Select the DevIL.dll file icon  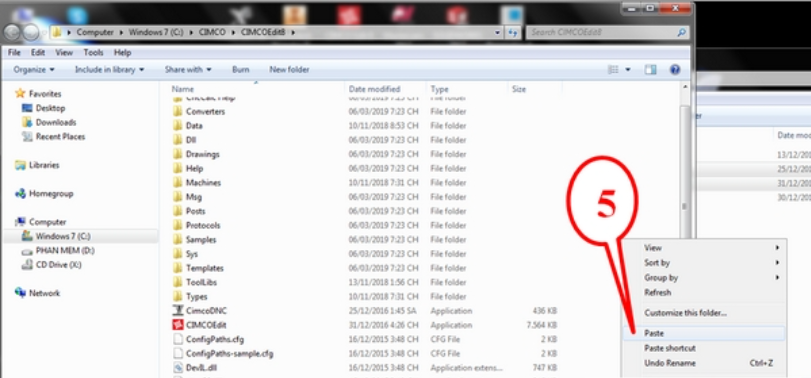(x=177, y=368)
